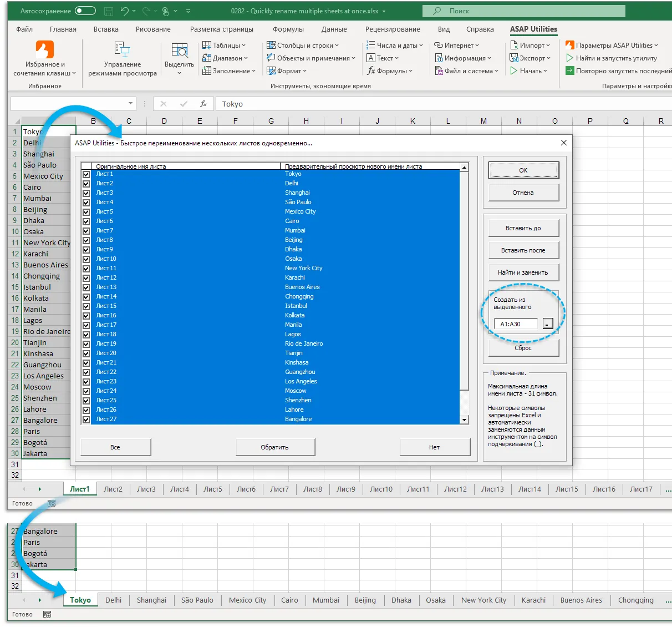Click OK in the rename dialog
Screen dimensions: 672x627
[x=523, y=170]
